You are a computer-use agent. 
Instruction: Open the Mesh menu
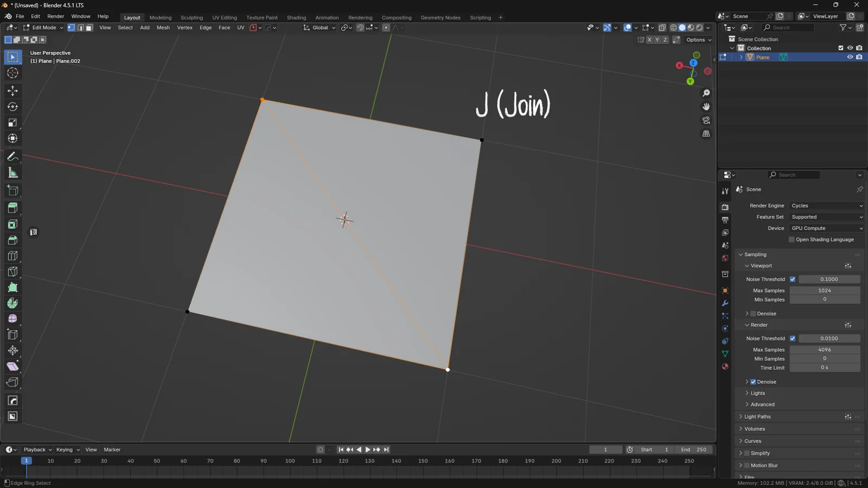click(163, 28)
